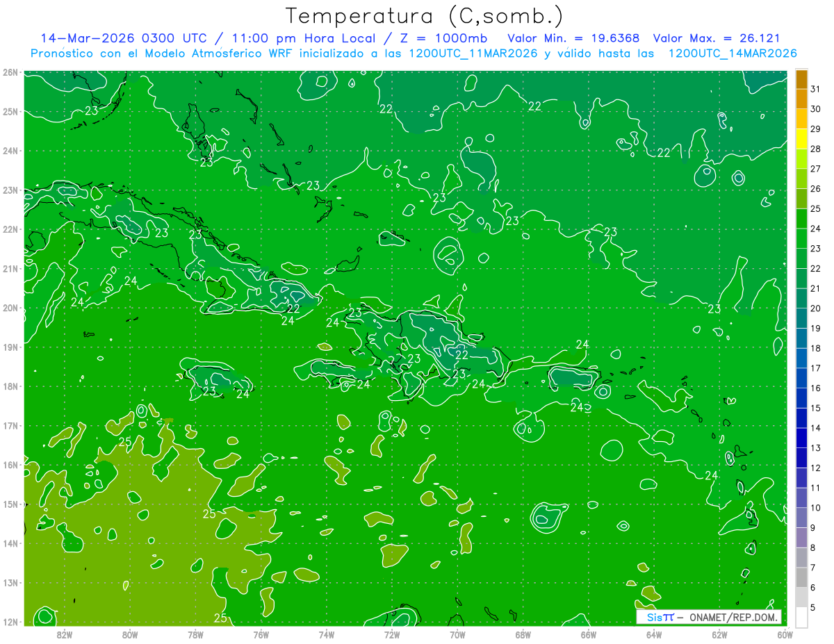Click the legend number 15

pyautogui.click(x=816, y=408)
